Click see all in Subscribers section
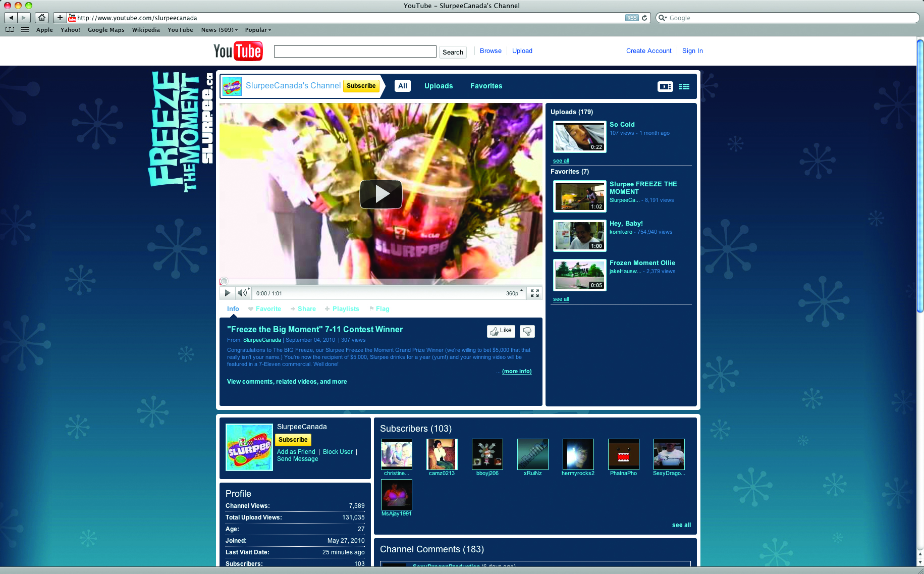Viewport: 924px width, 574px height. pyautogui.click(x=681, y=526)
